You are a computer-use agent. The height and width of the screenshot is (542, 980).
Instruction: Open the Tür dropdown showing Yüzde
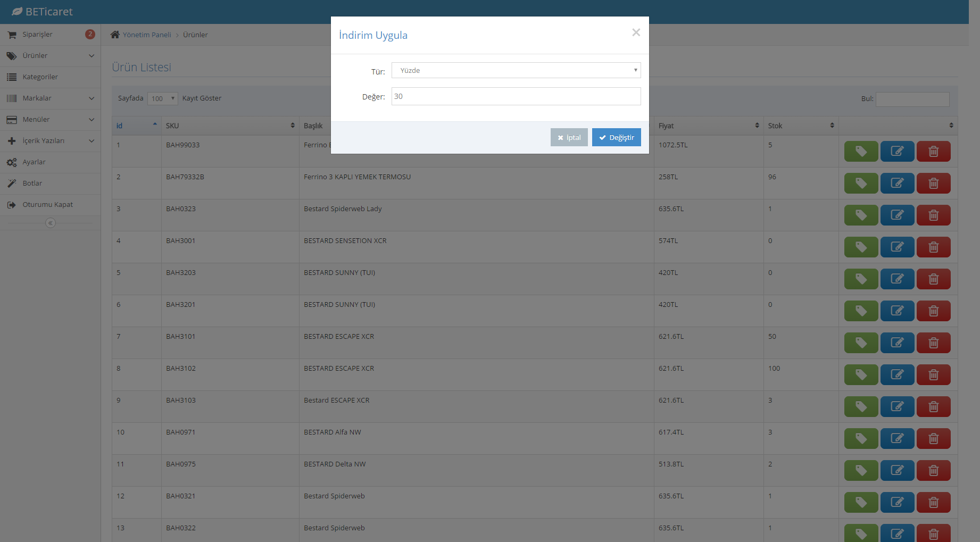(x=516, y=70)
